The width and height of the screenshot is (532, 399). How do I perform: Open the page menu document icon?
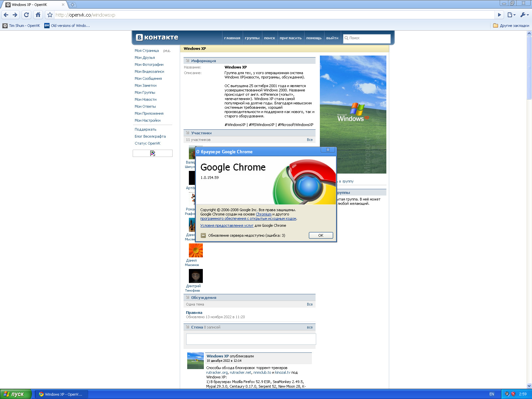tap(511, 15)
